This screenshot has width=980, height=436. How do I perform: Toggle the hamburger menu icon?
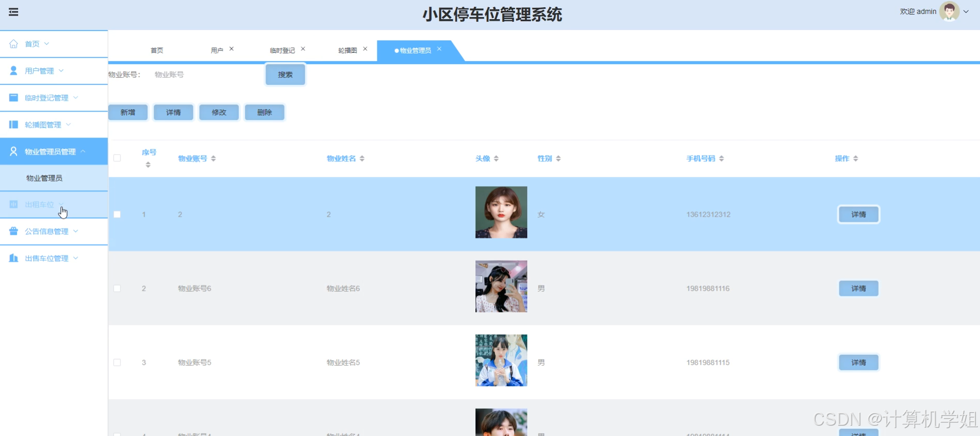13,12
